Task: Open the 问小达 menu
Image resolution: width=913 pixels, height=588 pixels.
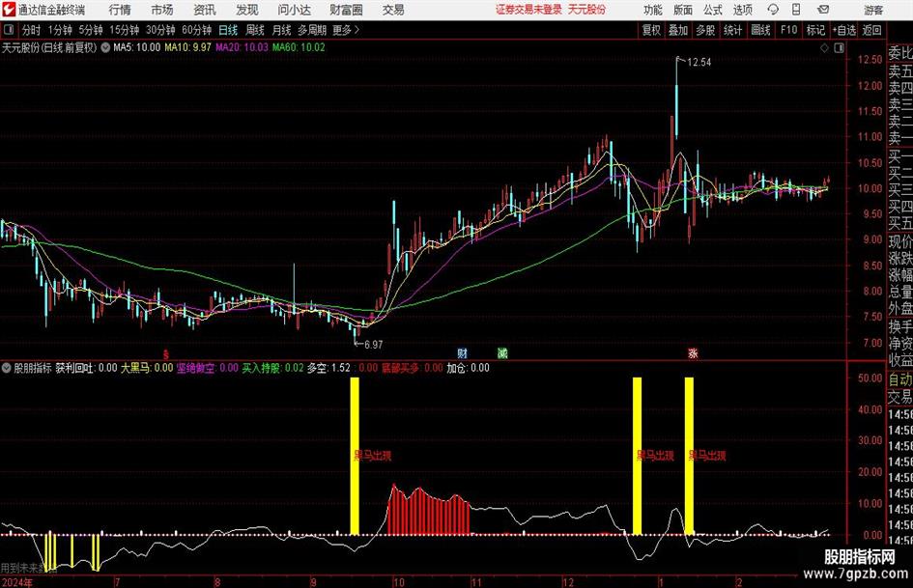Action: tap(294, 10)
